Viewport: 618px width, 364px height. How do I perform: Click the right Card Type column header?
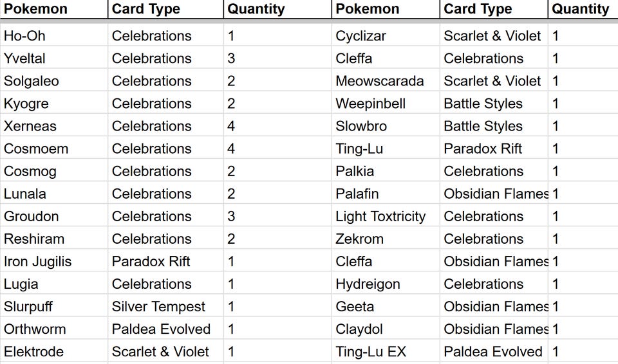(478, 9)
